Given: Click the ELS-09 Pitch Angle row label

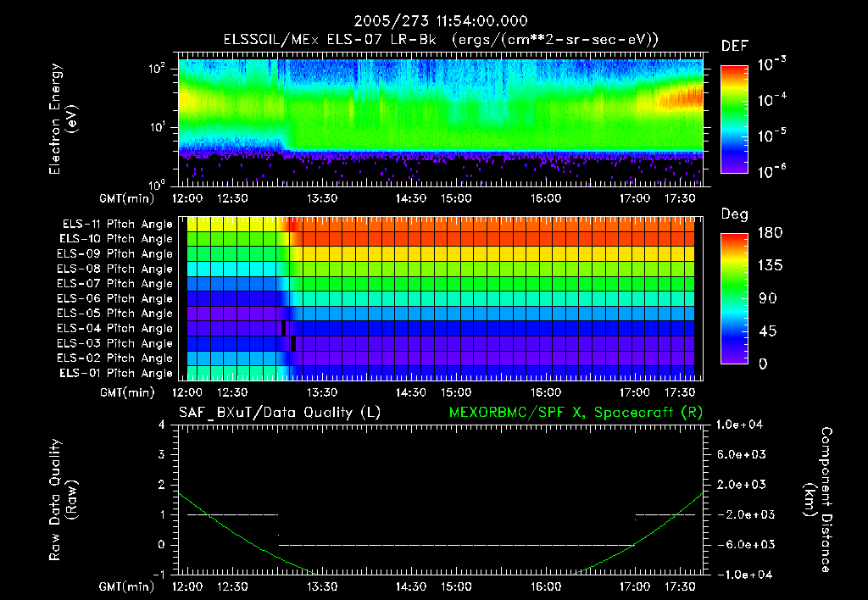Looking at the screenshot, I should (x=115, y=254).
